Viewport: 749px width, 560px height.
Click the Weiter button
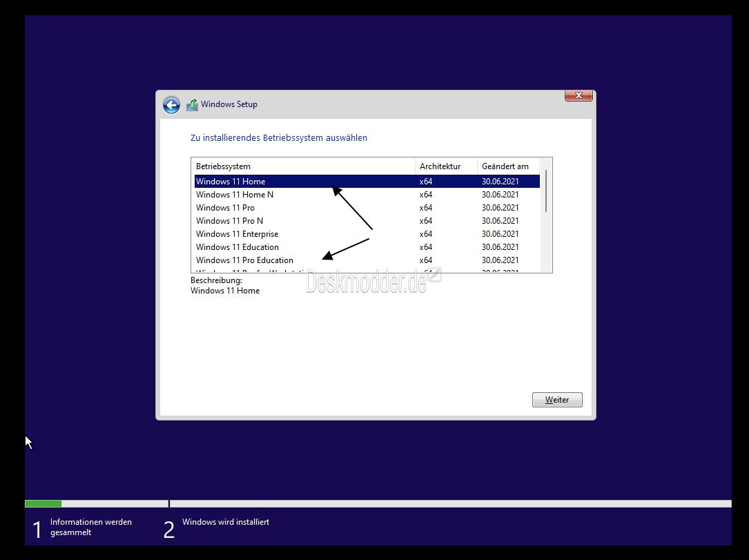[x=557, y=400]
